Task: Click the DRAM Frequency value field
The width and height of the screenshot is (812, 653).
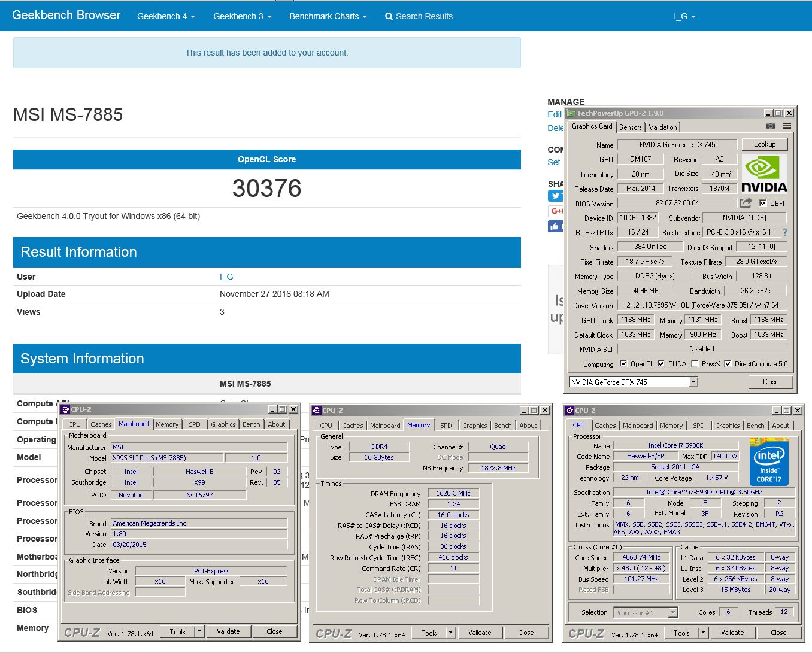Action: pyautogui.click(x=453, y=493)
